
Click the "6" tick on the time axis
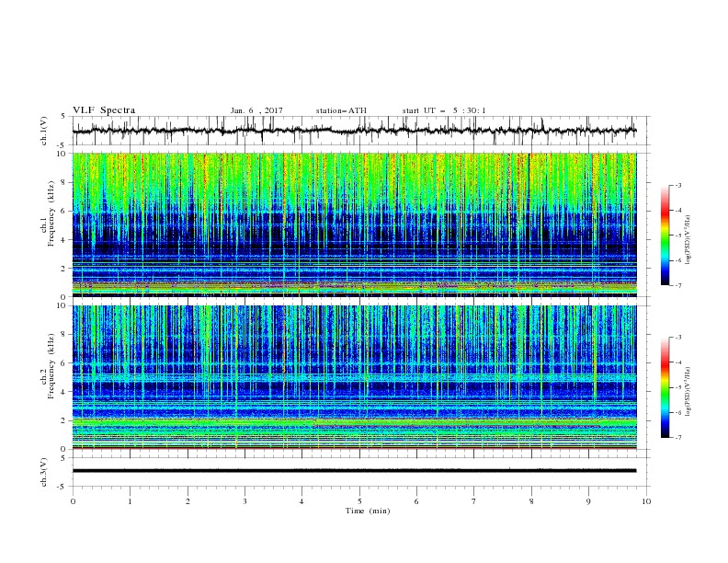(416, 501)
